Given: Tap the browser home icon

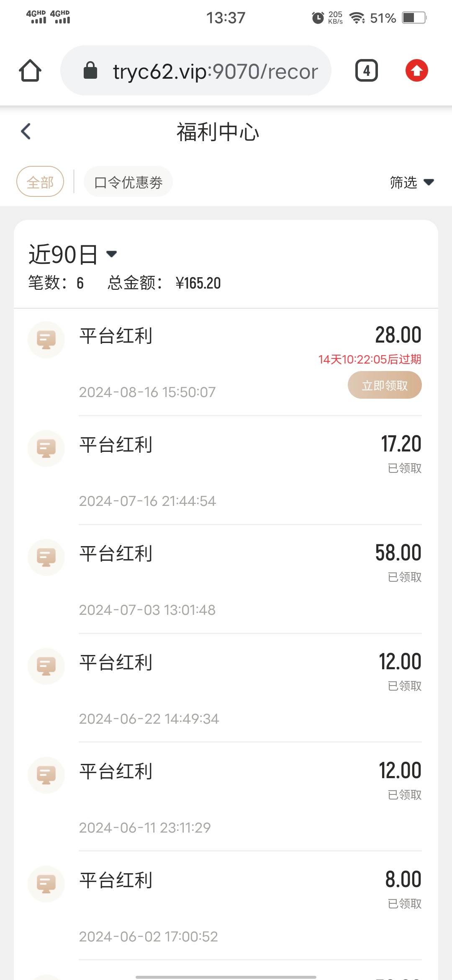Looking at the screenshot, I should tap(30, 70).
